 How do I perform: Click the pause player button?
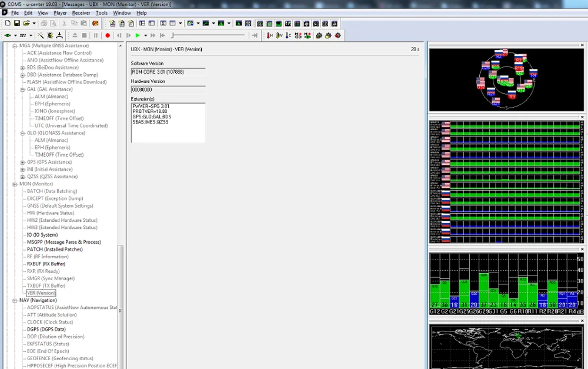(x=96, y=35)
